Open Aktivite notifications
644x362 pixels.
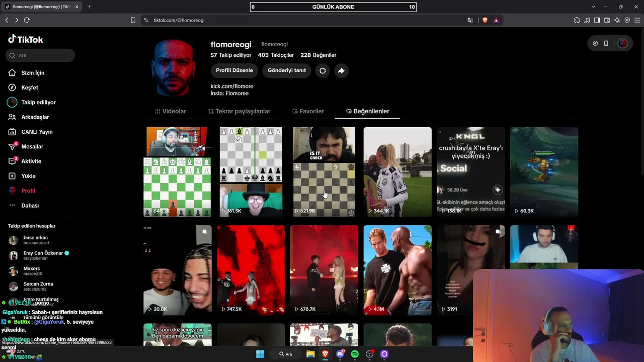(31, 161)
